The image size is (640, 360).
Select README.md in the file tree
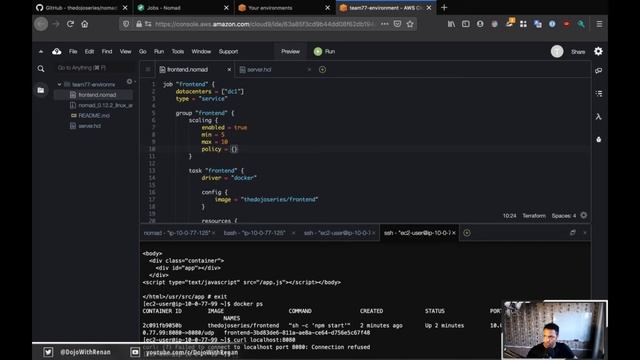pos(94,116)
